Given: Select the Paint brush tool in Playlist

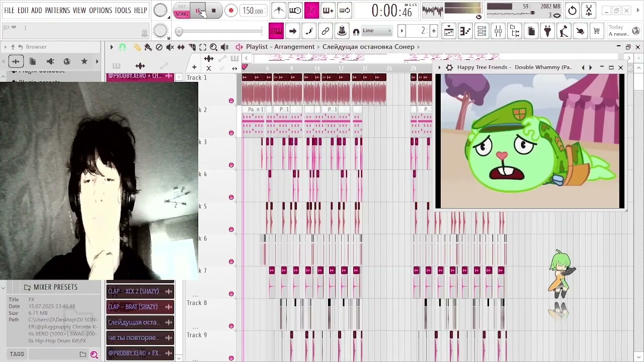Looking at the screenshot, I should [148, 47].
